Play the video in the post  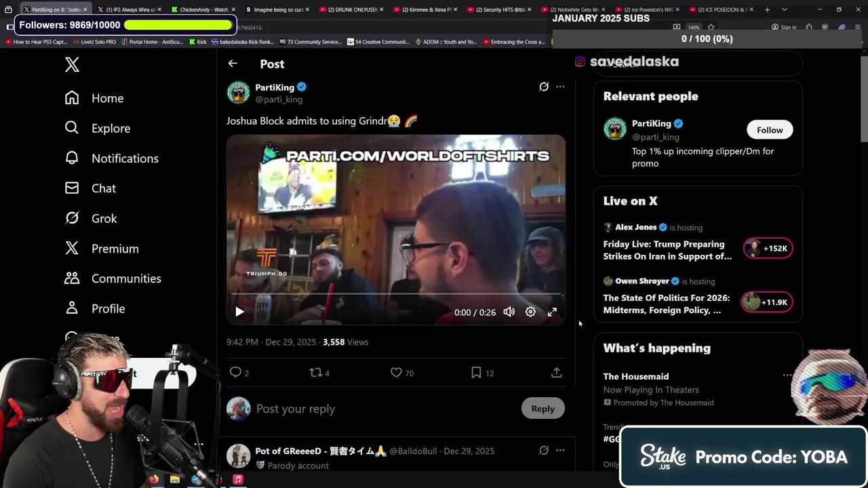239,312
